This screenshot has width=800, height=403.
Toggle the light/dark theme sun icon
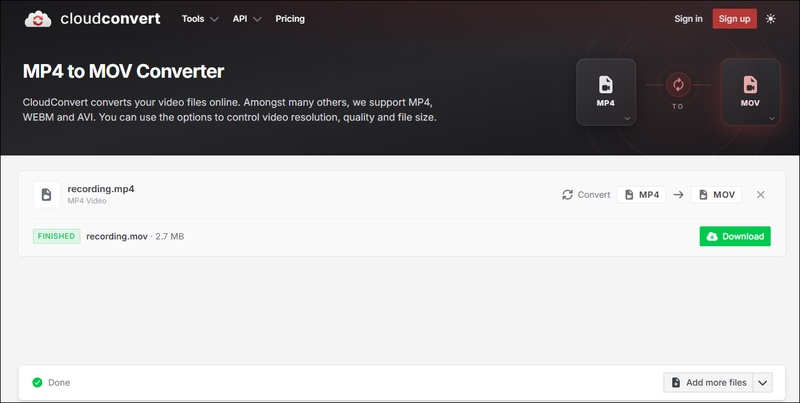(x=770, y=19)
